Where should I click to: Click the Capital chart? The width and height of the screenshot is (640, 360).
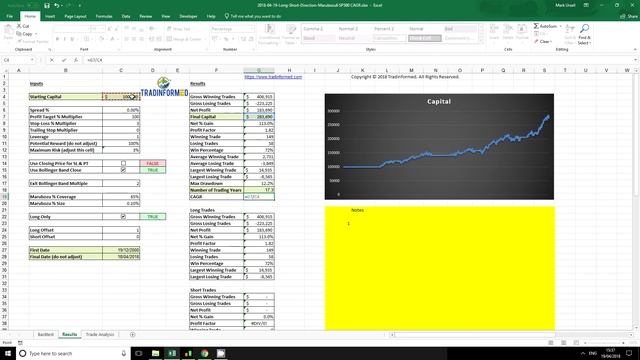pyautogui.click(x=439, y=147)
